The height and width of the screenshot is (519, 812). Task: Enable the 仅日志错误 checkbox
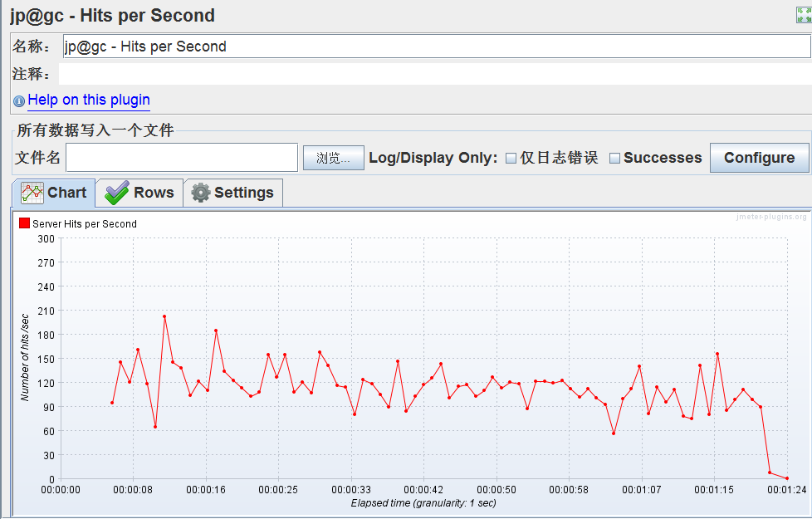510,157
